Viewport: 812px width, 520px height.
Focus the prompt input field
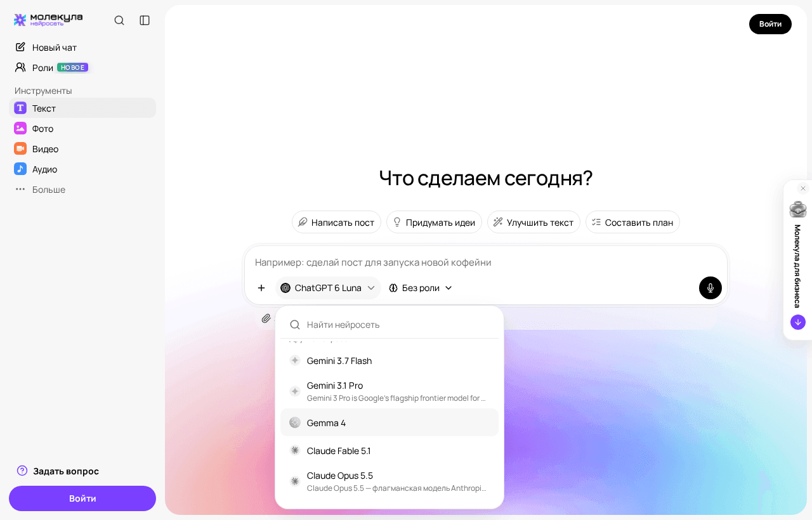pos(486,262)
